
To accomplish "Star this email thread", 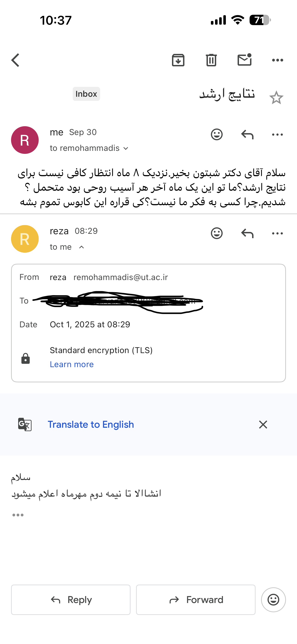I will [x=276, y=98].
